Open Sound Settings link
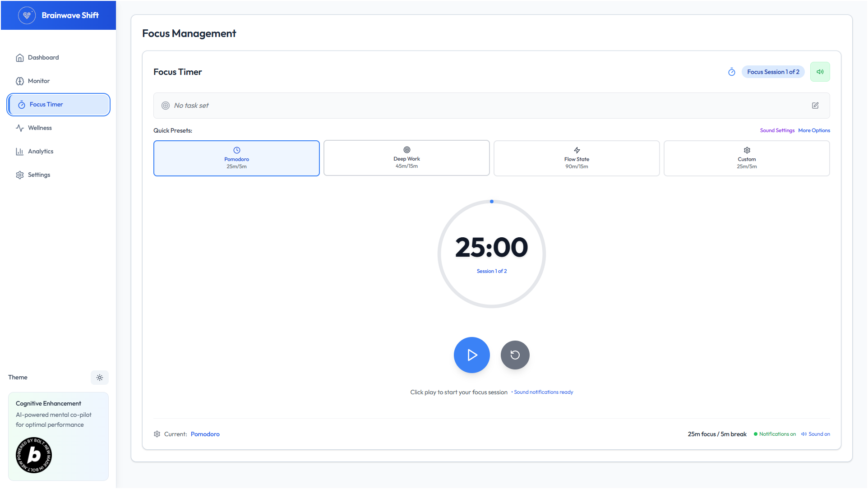The height and width of the screenshot is (489, 868). 777,130
